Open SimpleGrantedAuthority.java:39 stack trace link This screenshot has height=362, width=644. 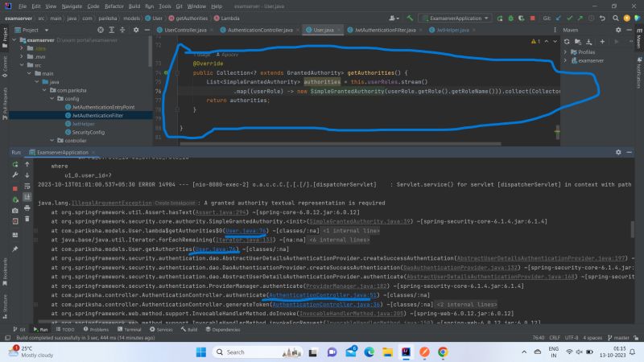(x=360, y=222)
